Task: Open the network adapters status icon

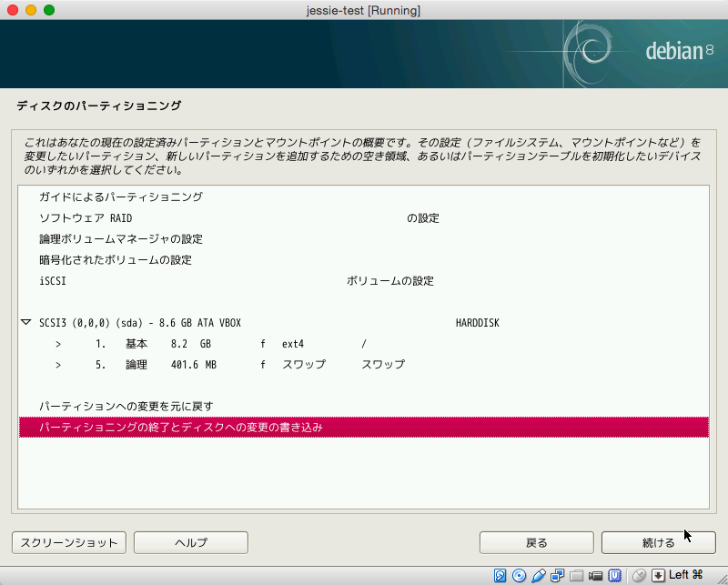Action: [557, 576]
